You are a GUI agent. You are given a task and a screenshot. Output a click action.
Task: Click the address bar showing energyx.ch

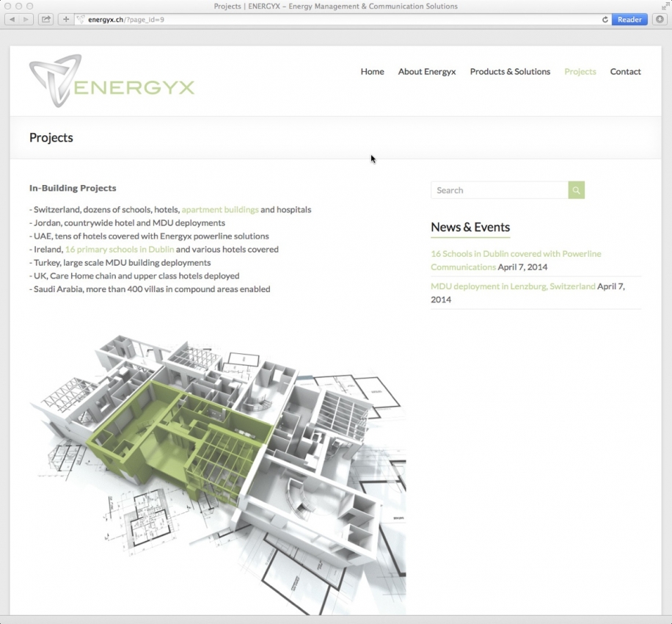pyautogui.click(x=343, y=19)
